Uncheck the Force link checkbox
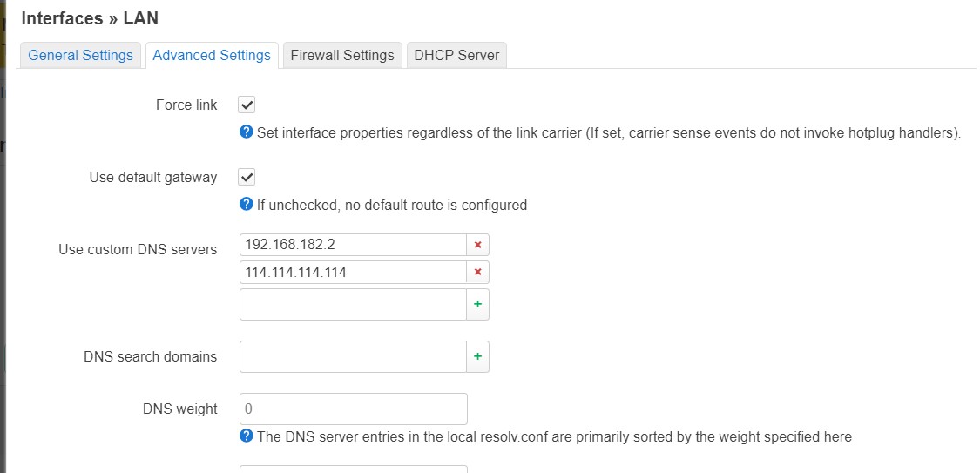The image size is (980, 473). 247,105
